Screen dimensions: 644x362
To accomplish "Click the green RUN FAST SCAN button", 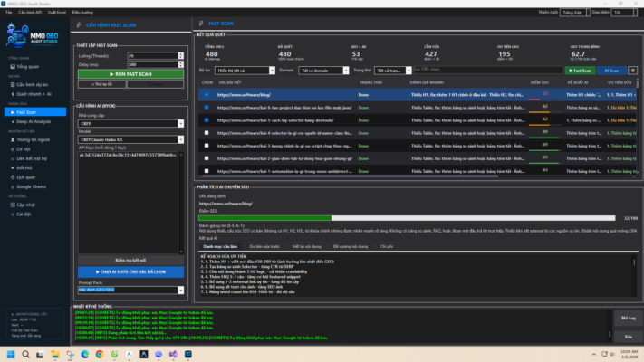I will point(130,74).
